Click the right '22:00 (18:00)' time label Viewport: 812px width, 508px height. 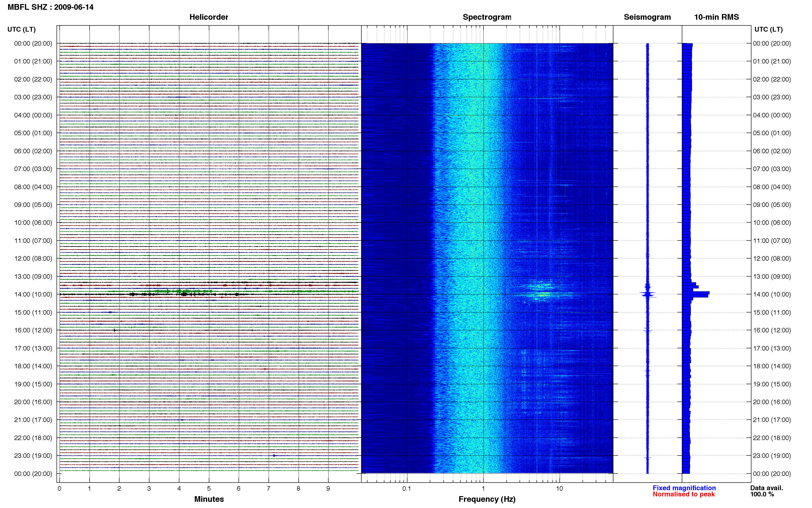click(x=772, y=438)
